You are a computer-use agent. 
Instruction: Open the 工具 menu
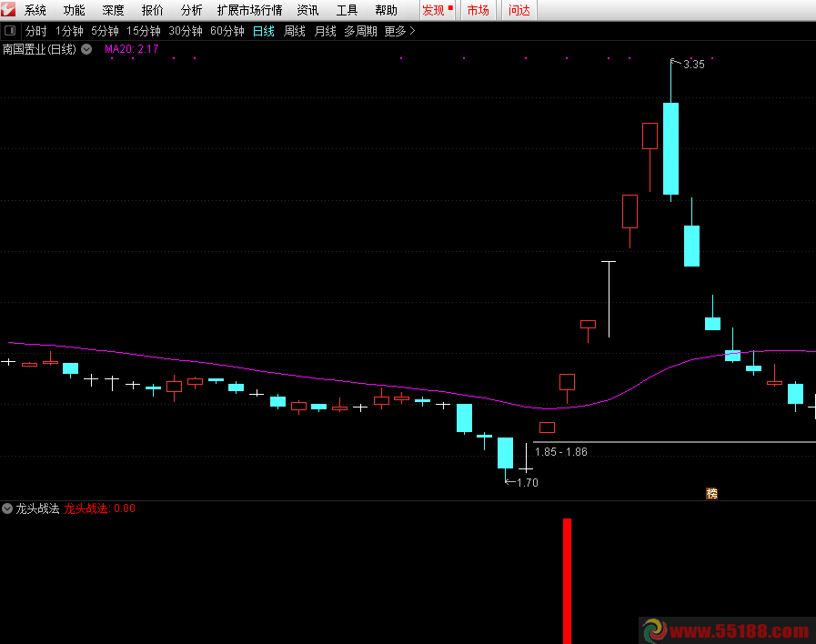(x=347, y=11)
